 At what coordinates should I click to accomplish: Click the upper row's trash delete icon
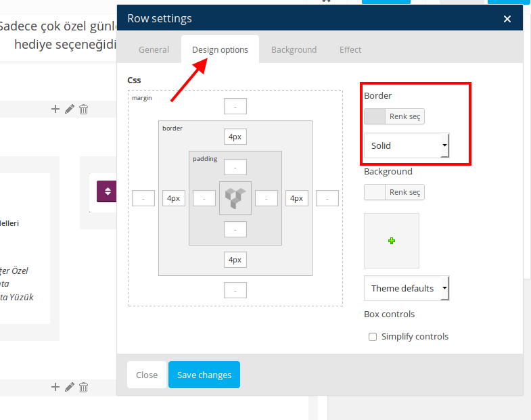(x=83, y=110)
